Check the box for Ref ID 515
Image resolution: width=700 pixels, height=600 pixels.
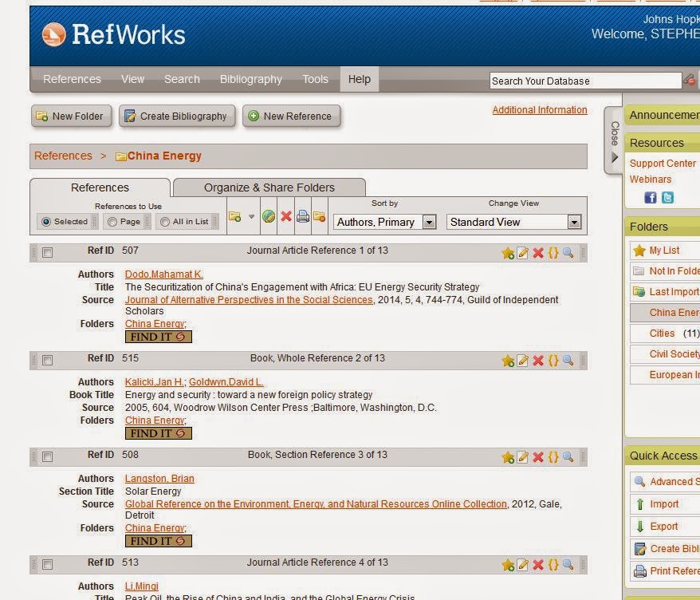(47, 360)
